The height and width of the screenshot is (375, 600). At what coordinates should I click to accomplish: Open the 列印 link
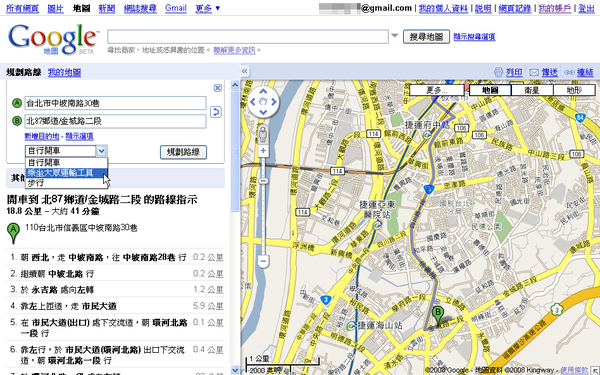pyautogui.click(x=514, y=72)
